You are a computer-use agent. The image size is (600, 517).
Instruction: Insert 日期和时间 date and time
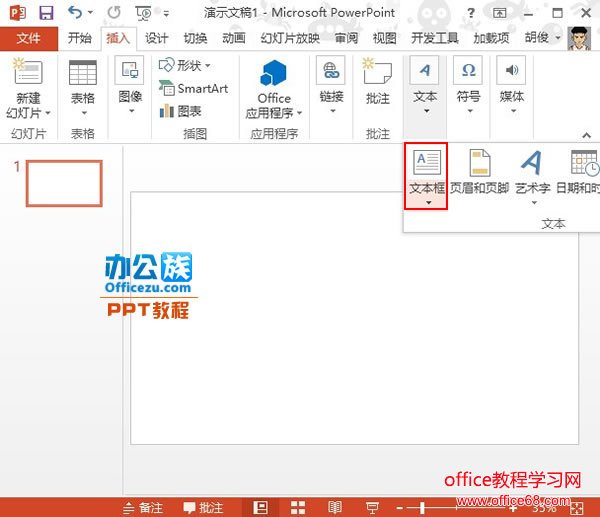(579, 172)
